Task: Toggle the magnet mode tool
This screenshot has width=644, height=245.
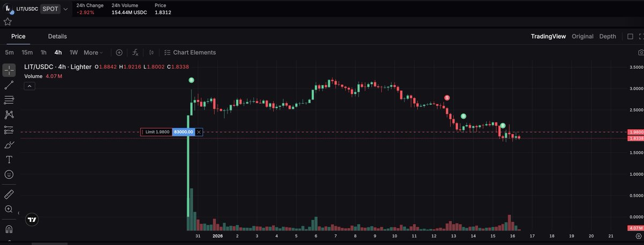Action: [9, 229]
